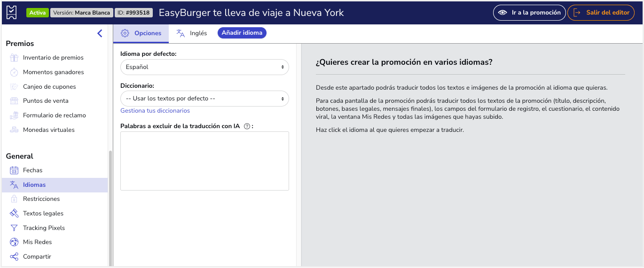The height and width of the screenshot is (268, 644).
Task: Open the Diccionario dropdown
Action: click(x=204, y=99)
